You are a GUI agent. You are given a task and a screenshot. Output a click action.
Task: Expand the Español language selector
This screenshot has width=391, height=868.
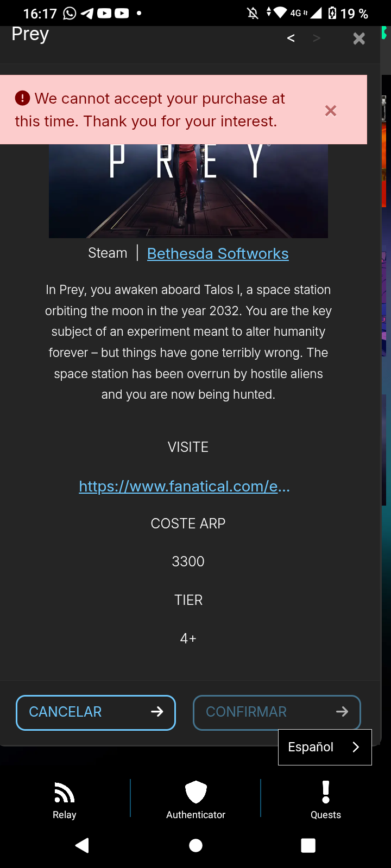coord(325,747)
